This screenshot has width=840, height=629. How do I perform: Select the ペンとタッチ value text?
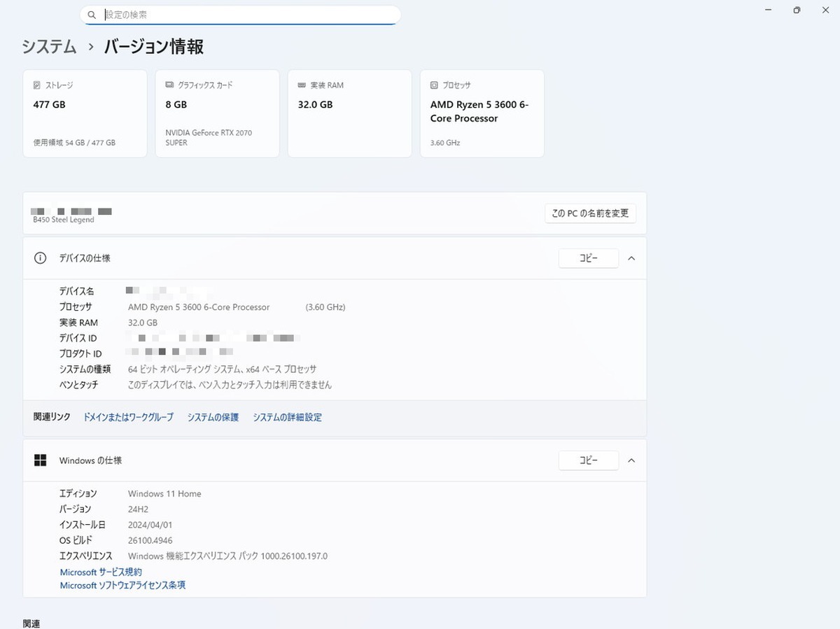230,385
